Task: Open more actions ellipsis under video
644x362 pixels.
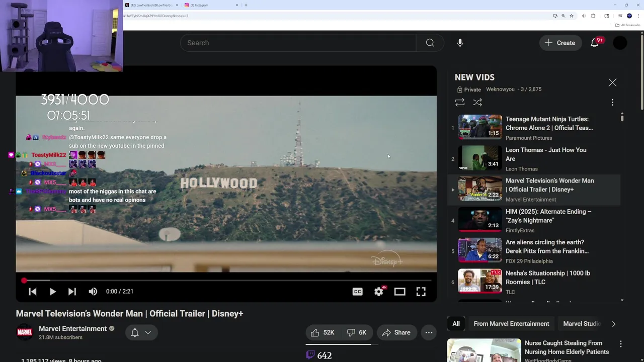Action: [429, 332]
